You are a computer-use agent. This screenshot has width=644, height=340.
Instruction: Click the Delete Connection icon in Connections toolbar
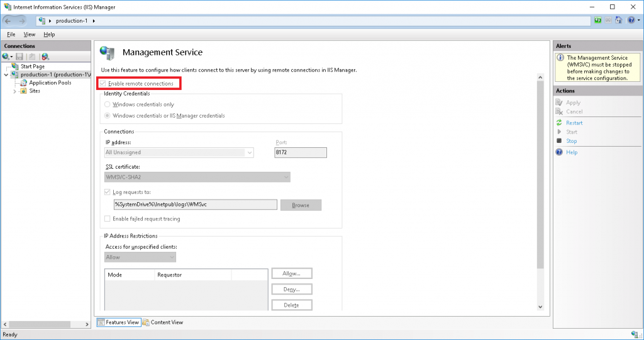pos(45,57)
